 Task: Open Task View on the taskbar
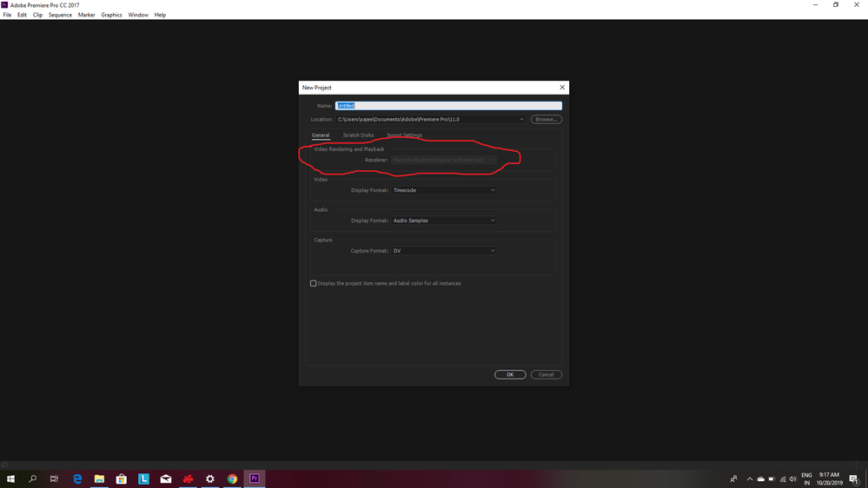pyautogui.click(x=54, y=478)
